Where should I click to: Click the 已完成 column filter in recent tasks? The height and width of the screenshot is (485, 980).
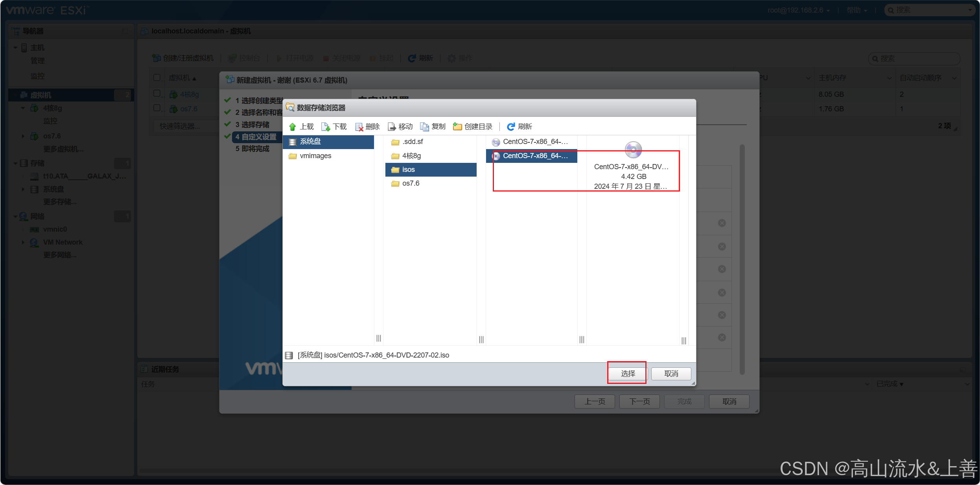(890, 384)
